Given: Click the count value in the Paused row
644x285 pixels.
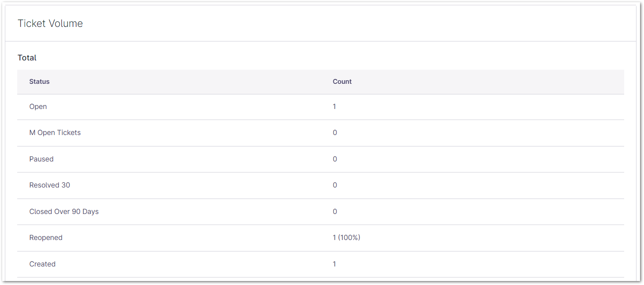Looking at the screenshot, I should pyautogui.click(x=334, y=159).
